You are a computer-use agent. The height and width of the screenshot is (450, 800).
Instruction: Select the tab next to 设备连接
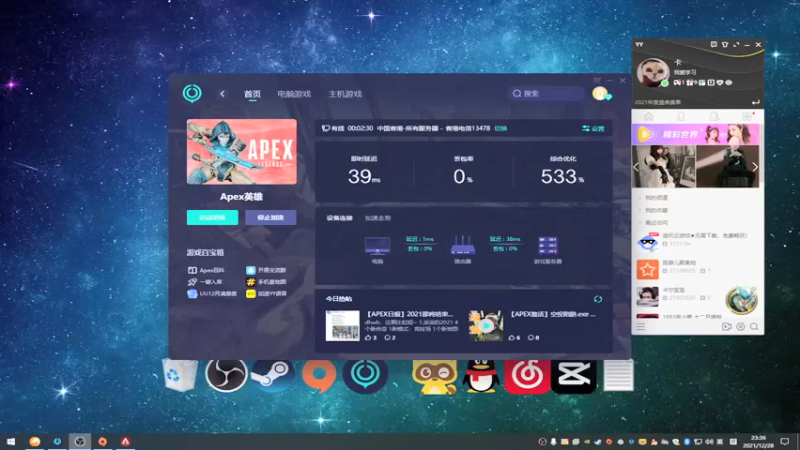click(x=378, y=218)
